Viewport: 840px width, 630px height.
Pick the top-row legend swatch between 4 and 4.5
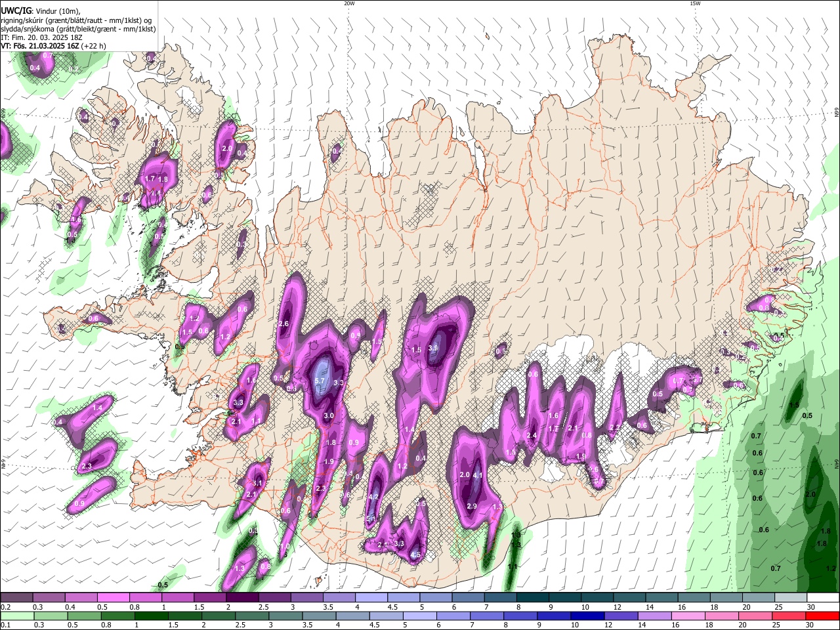point(371,598)
